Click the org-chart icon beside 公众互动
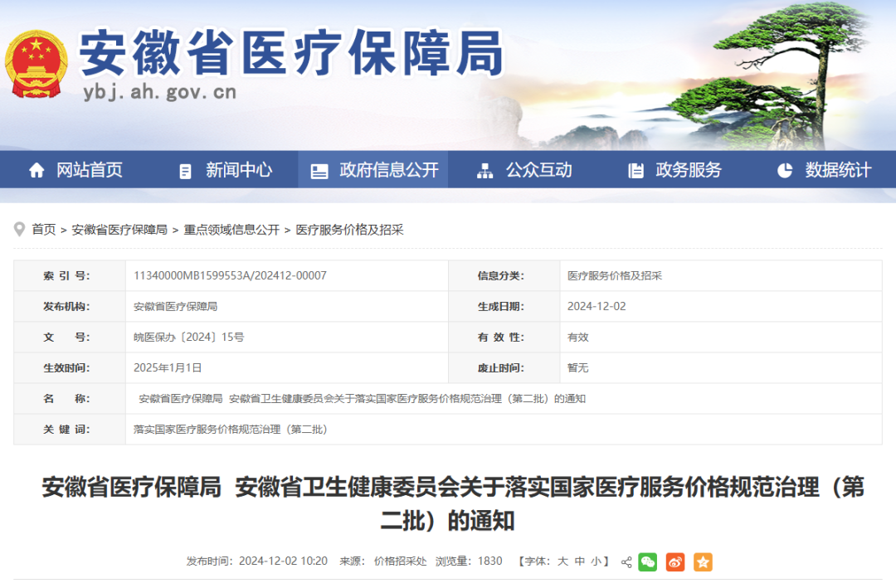The height and width of the screenshot is (588, 896). (x=485, y=171)
